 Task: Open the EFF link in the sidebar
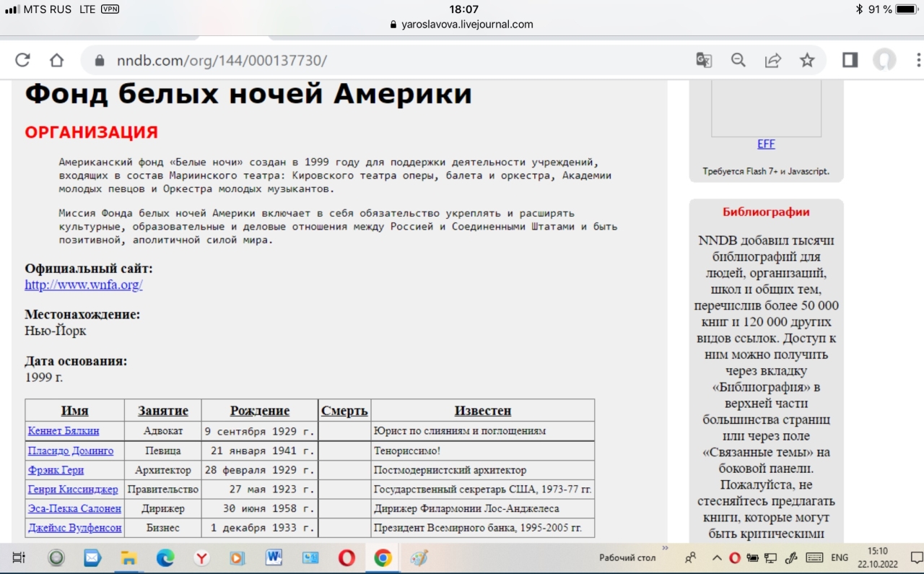point(766,144)
